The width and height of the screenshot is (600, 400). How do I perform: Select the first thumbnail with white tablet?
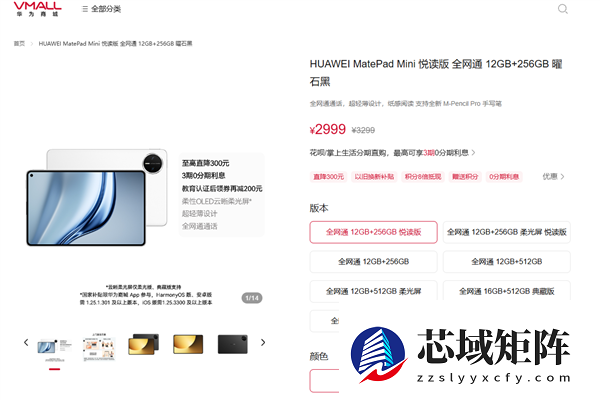(54, 348)
